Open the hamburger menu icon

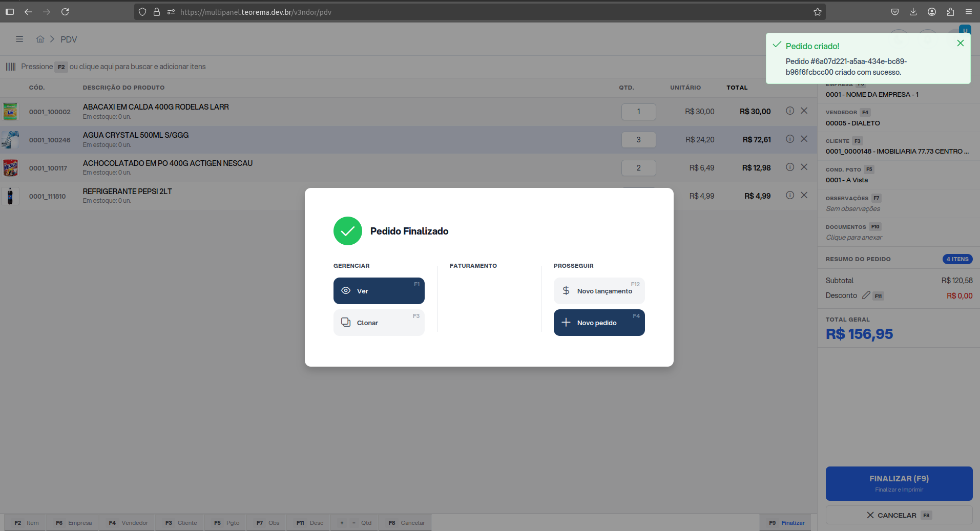pos(19,39)
